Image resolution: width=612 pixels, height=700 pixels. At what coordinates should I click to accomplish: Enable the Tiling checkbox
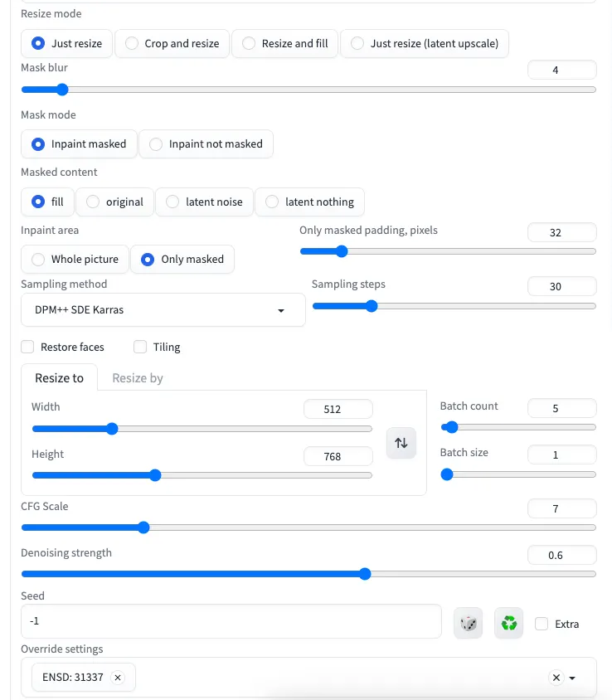(140, 347)
